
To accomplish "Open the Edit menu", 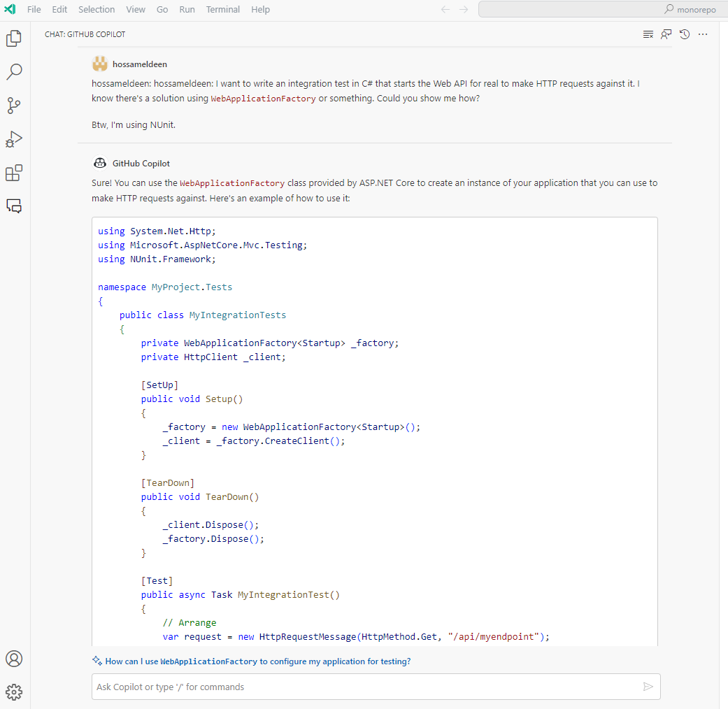I will coord(59,9).
